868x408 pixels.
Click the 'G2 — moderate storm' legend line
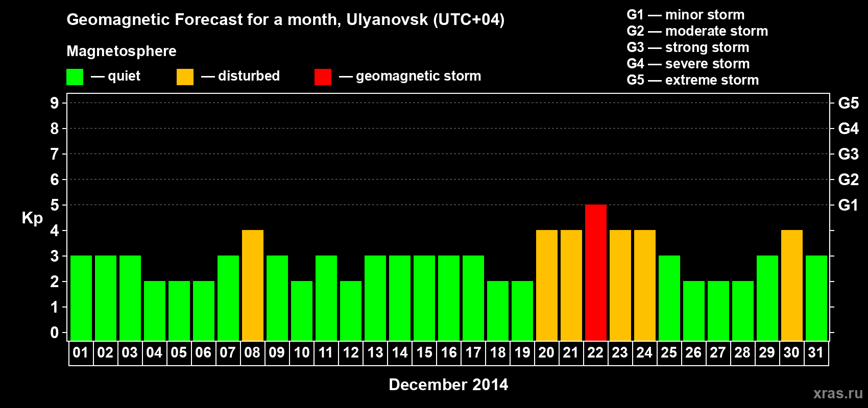click(x=697, y=31)
